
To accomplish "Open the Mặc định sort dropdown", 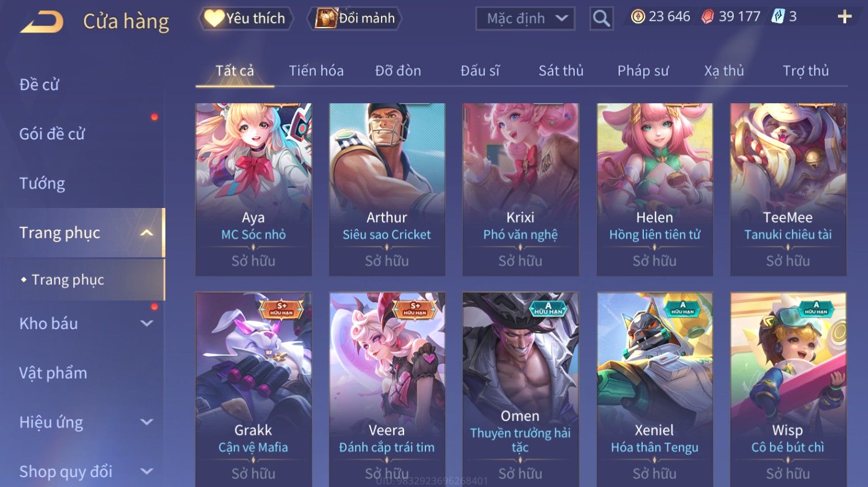I will [x=525, y=19].
